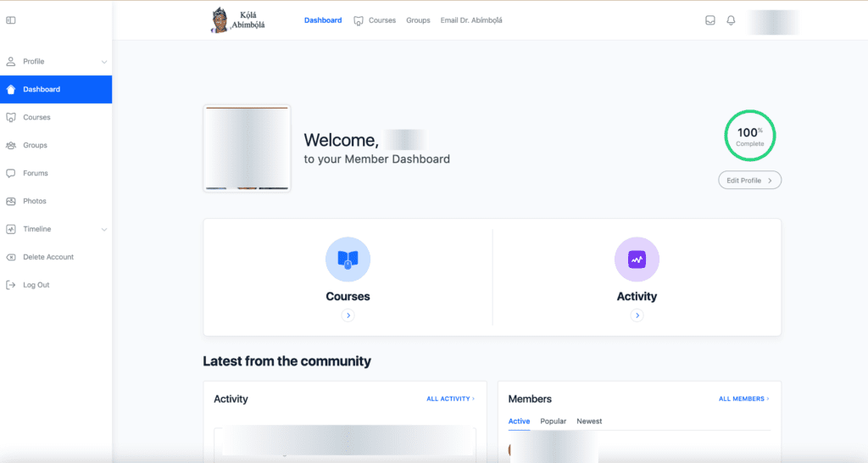Viewport: 868px width, 463px height.
Task: Expand the Timeline submenu chevron
Action: click(x=103, y=229)
